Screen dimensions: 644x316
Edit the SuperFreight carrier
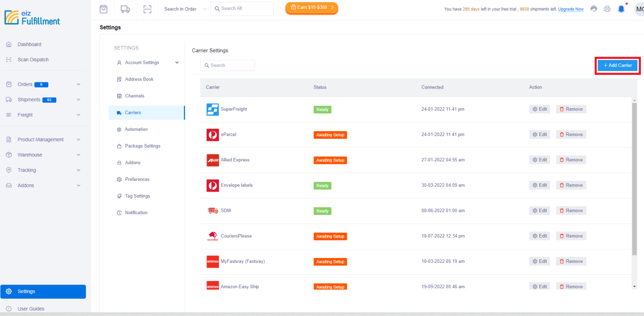pyautogui.click(x=539, y=109)
